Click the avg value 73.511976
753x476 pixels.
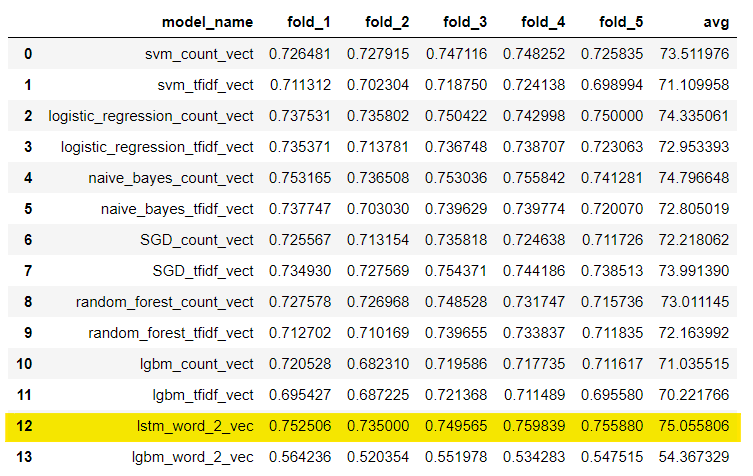click(x=694, y=54)
